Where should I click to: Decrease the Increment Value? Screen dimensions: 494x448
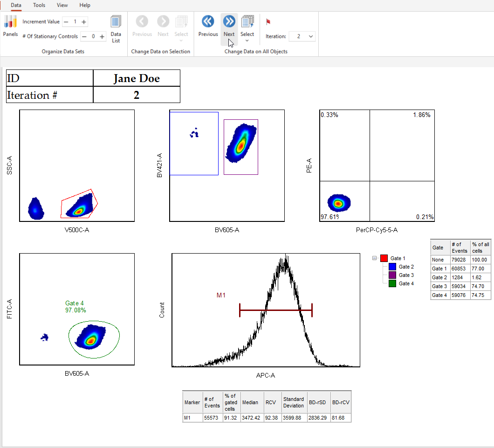click(66, 22)
